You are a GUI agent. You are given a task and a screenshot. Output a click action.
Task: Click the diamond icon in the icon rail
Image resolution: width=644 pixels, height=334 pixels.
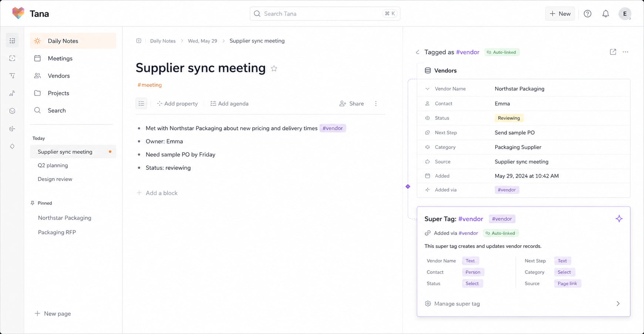(12, 146)
